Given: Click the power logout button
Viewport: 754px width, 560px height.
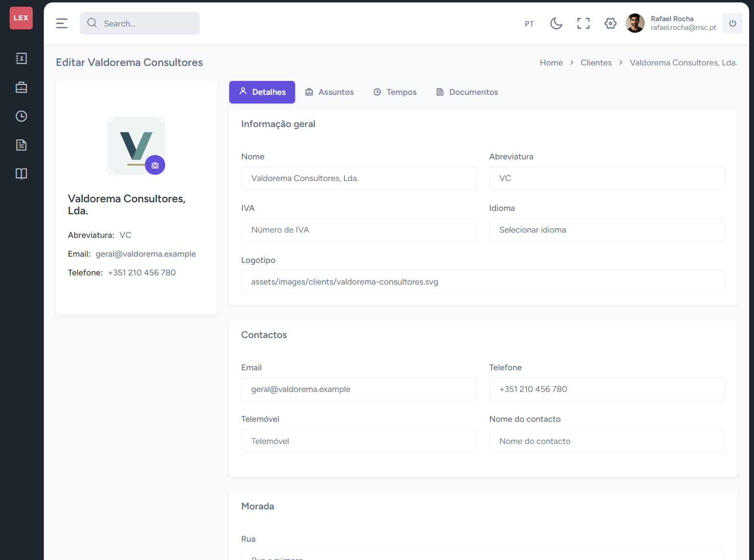Looking at the screenshot, I should [x=732, y=23].
